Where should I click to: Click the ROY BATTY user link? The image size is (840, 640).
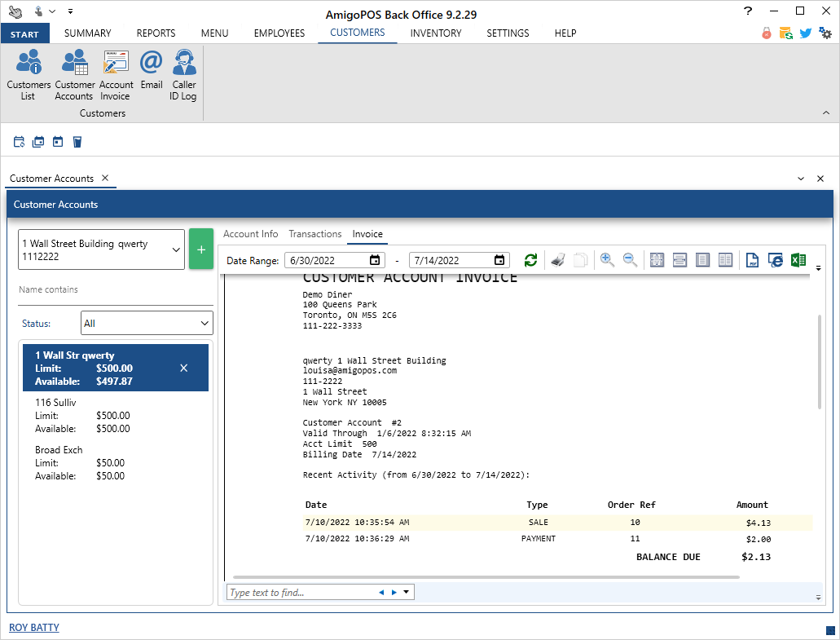tap(34, 628)
